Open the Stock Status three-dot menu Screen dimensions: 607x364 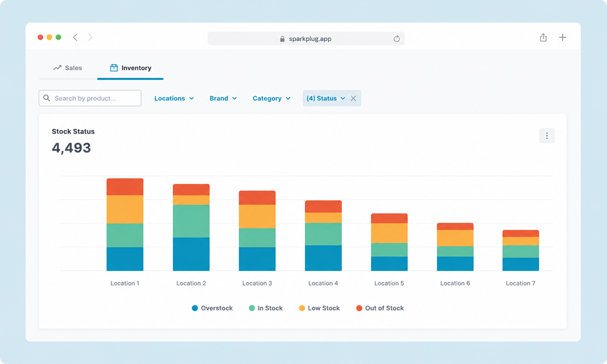pos(547,136)
